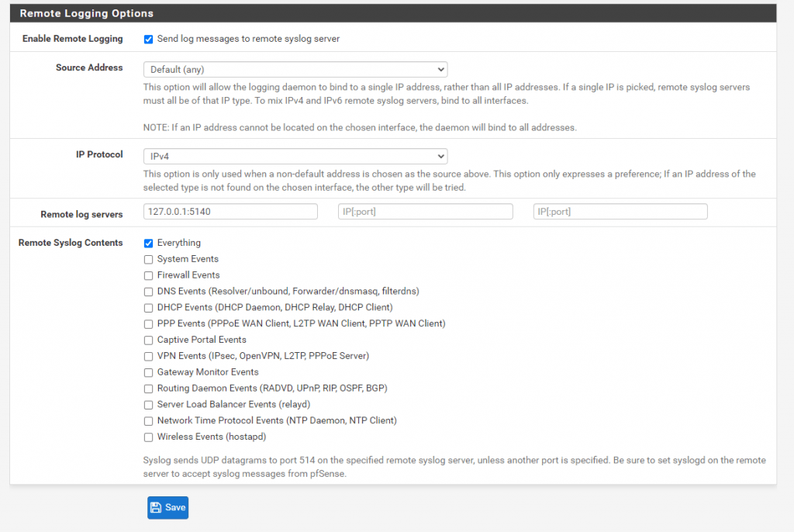Screen dimensions: 794x532
Task: Expand the IP Protocol dropdown
Action: 295,156
